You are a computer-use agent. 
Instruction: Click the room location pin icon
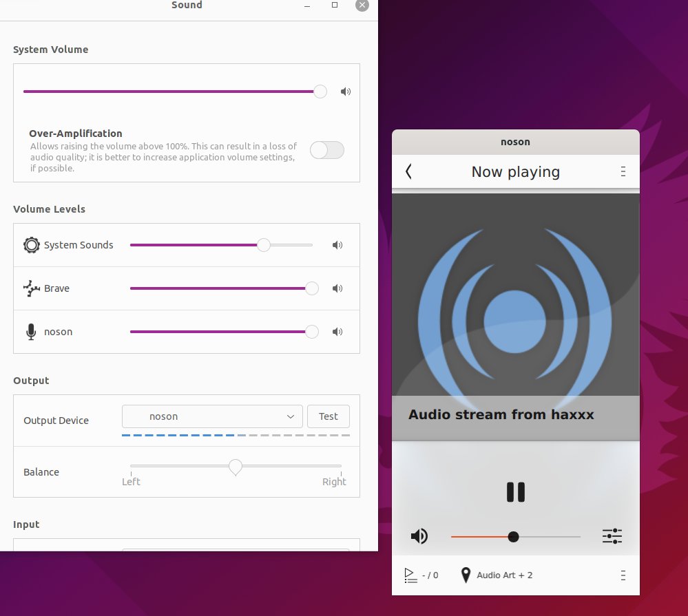click(x=466, y=575)
